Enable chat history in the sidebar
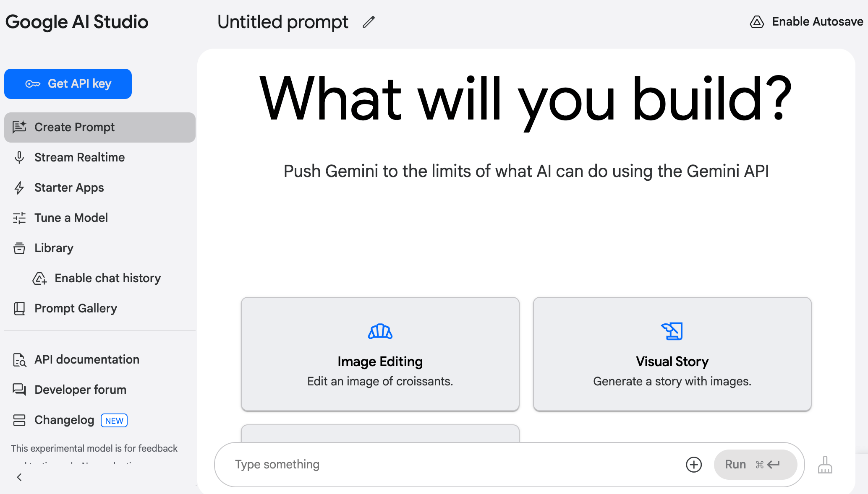 click(107, 278)
